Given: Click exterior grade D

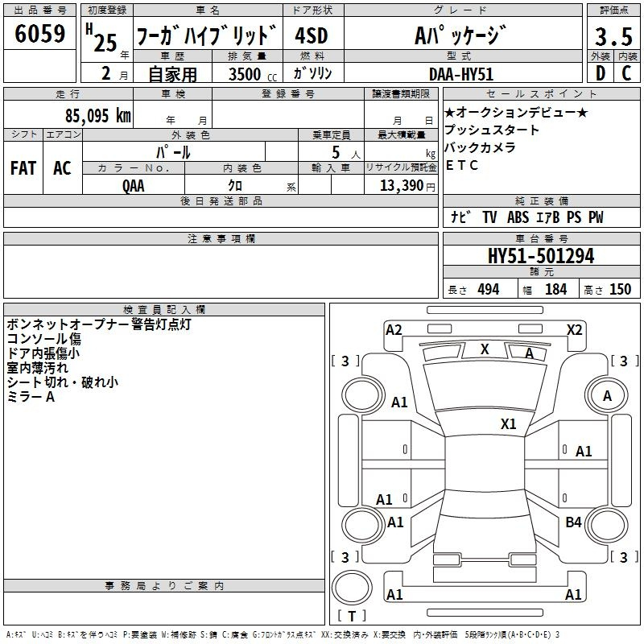Looking at the screenshot, I should click(600, 73).
